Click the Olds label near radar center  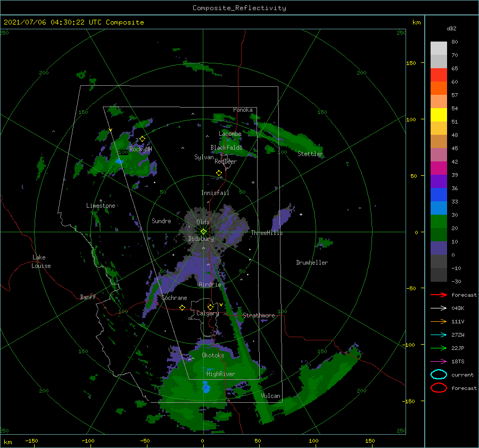tap(203, 222)
